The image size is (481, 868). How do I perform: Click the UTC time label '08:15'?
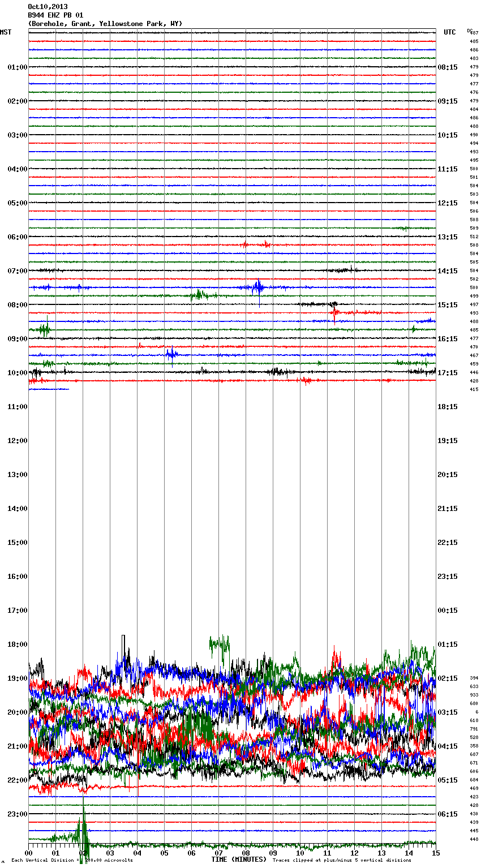point(448,67)
